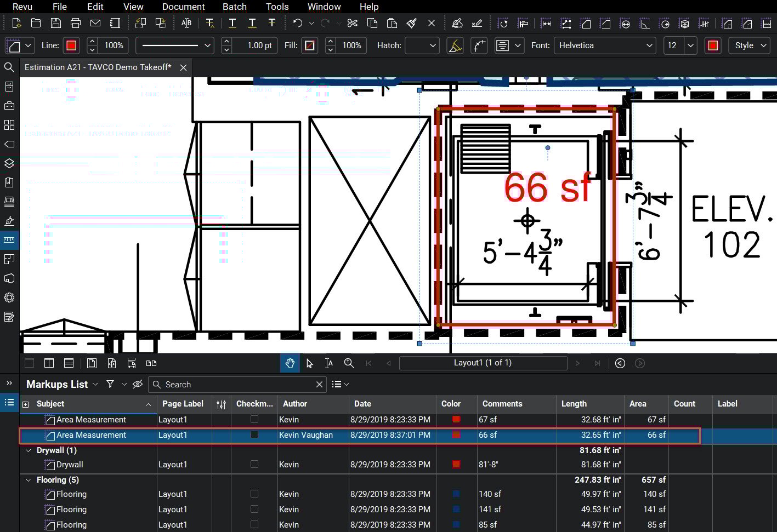
Task: Check the Drywall row checkbox
Action: coord(254,464)
